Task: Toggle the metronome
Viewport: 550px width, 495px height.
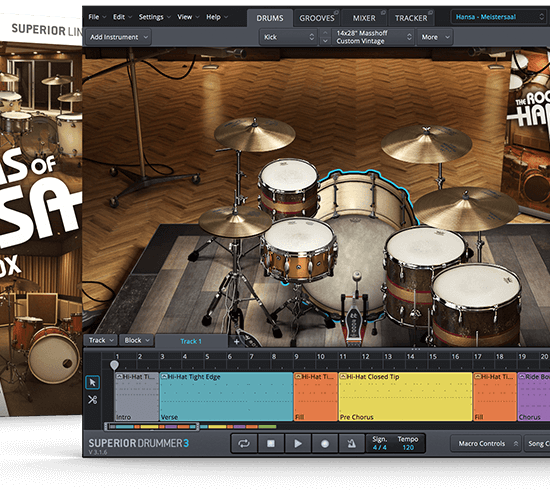Action: pos(351,444)
